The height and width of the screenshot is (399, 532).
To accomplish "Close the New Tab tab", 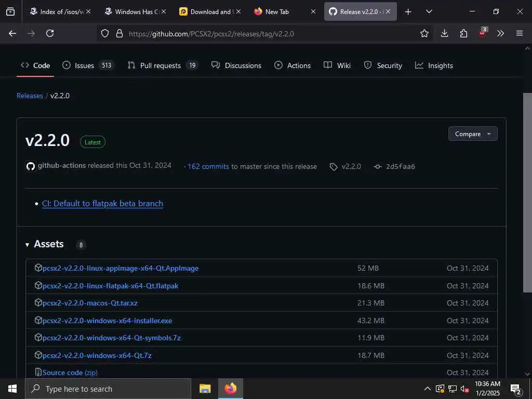I will (313, 12).
